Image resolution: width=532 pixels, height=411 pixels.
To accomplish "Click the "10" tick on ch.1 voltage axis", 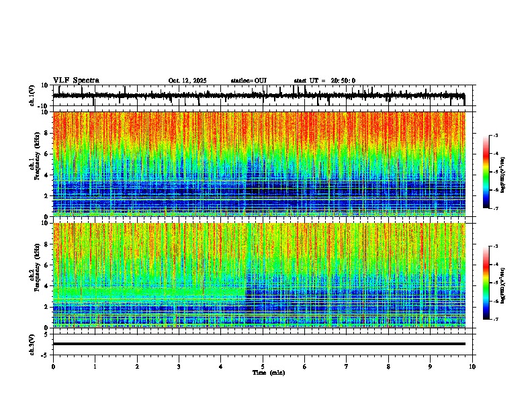I will click(45, 85).
